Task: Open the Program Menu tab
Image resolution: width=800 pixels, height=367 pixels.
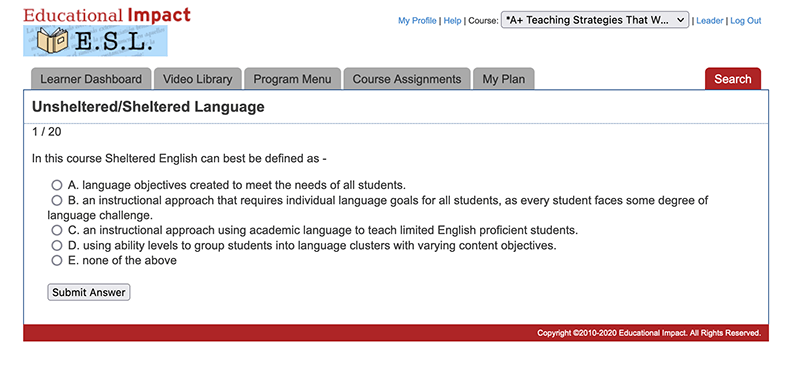Action: click(292, 79)
